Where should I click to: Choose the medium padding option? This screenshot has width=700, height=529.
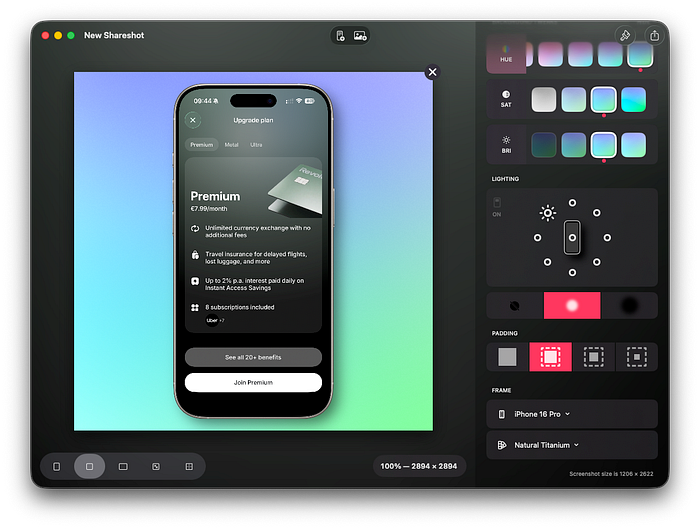[593, 357]
